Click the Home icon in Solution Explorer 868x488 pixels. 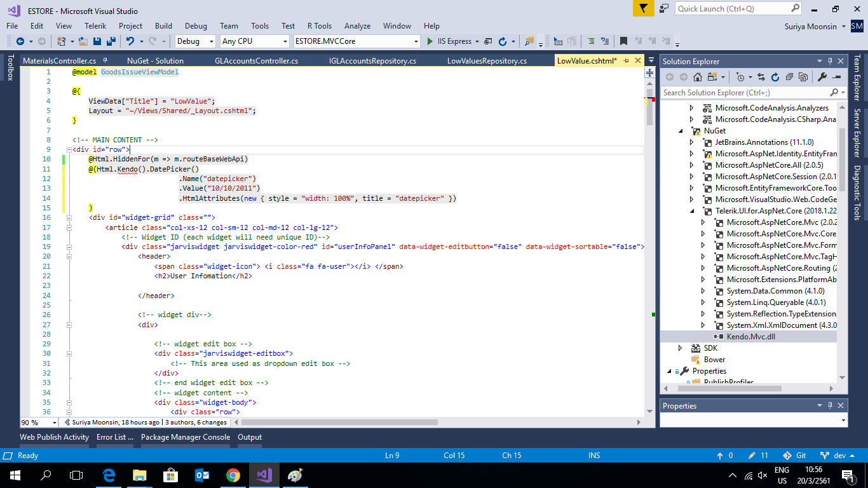point(698,77)
